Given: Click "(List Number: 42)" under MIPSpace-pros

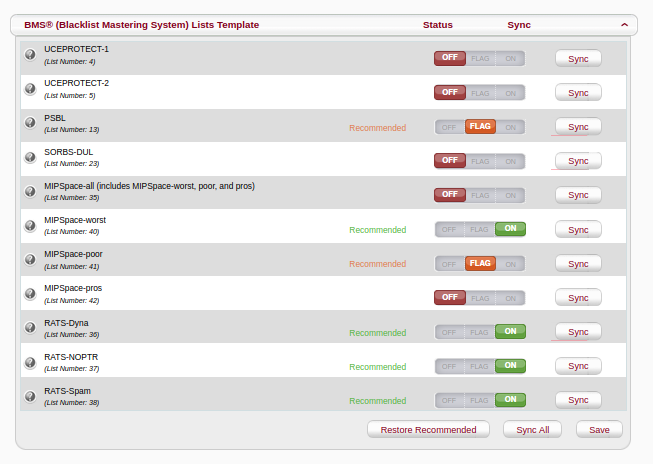Looking at the screenshot, I should pyautogui.click(x=72, y=301).
